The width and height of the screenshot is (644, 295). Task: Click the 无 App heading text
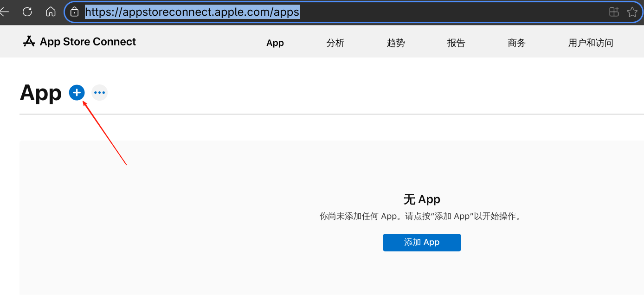tap(422, 199)
